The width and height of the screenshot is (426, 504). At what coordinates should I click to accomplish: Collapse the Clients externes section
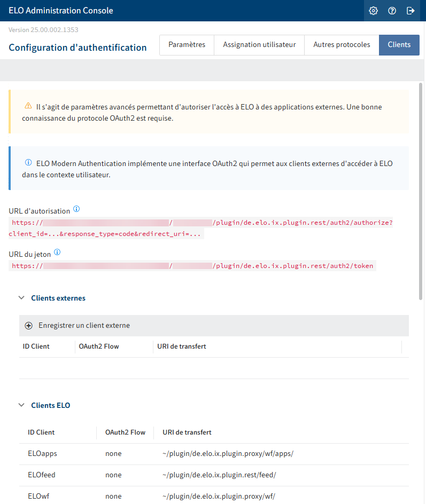tap(21, 298)
